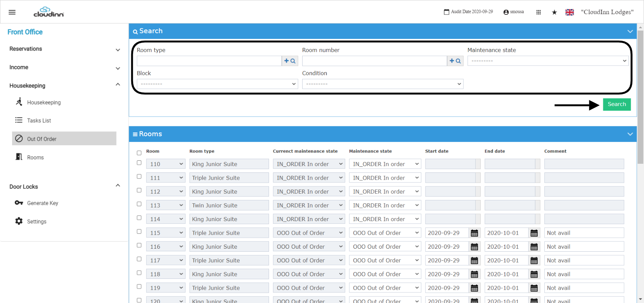This screenshot has width=644, height=303.
Task: Click the Generate Key key icon
Action: coord(19,203)
